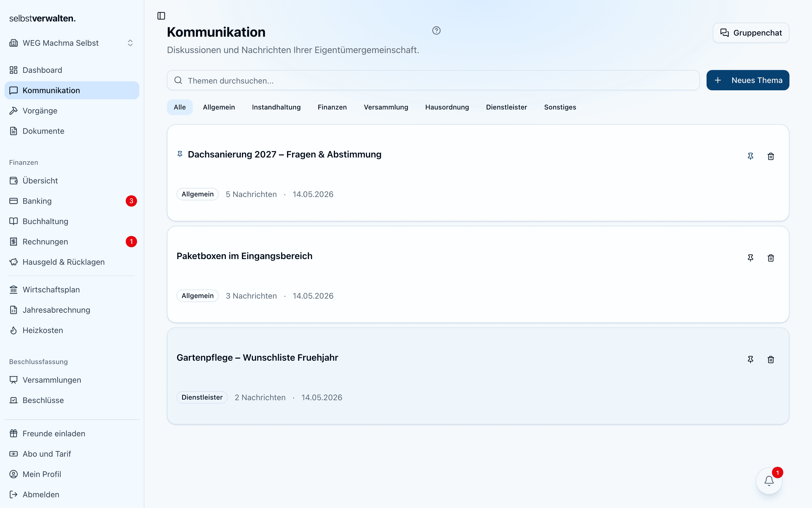Open Abo und Tarif
The image size is (812, 508).
tap(72, 454)
